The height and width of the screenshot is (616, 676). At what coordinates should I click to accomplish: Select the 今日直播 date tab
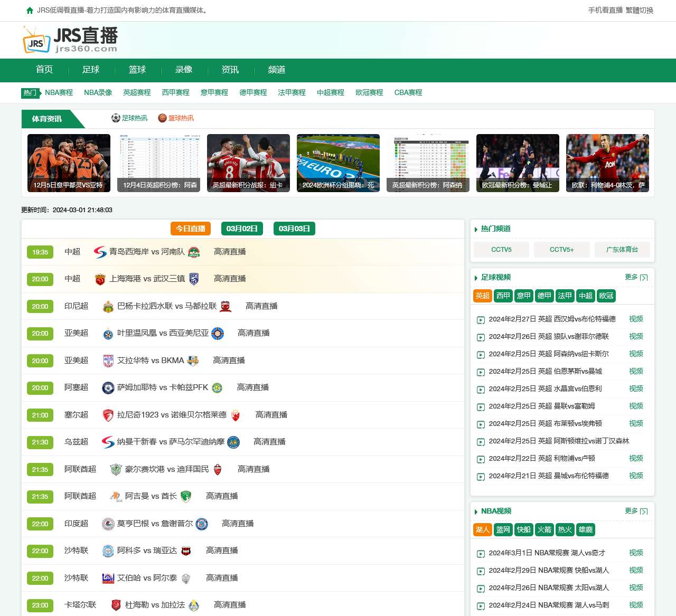[191, 229]
